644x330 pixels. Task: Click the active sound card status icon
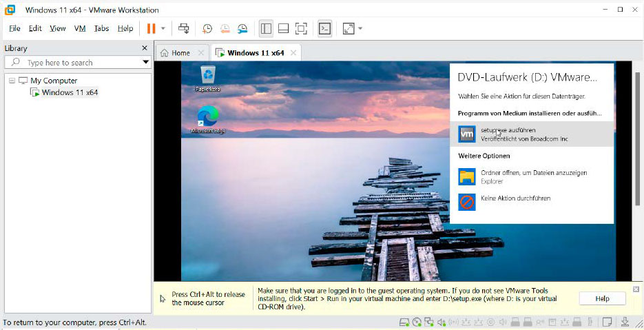point(442,322)
